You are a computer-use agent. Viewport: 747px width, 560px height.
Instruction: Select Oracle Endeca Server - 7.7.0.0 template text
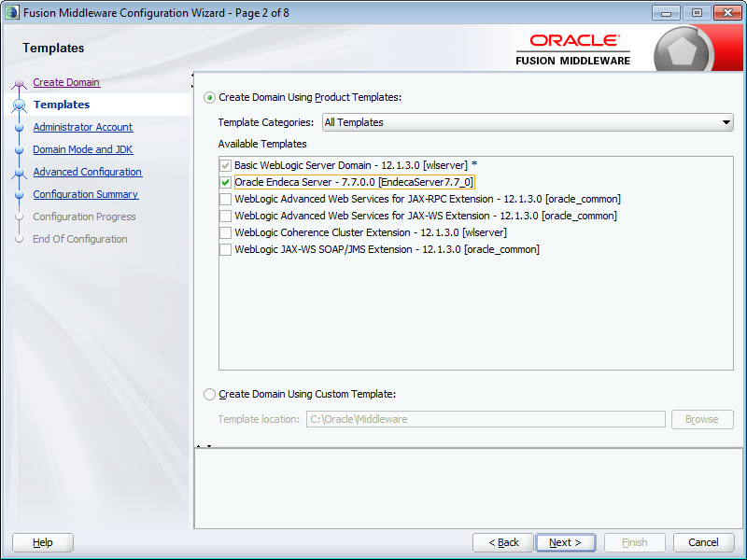(354, 182)
